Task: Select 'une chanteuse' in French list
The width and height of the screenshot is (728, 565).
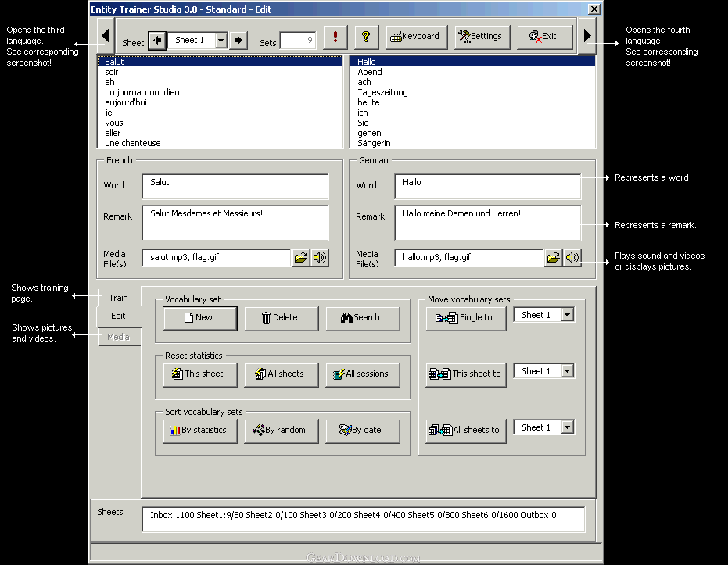Action: click(220, 143)
